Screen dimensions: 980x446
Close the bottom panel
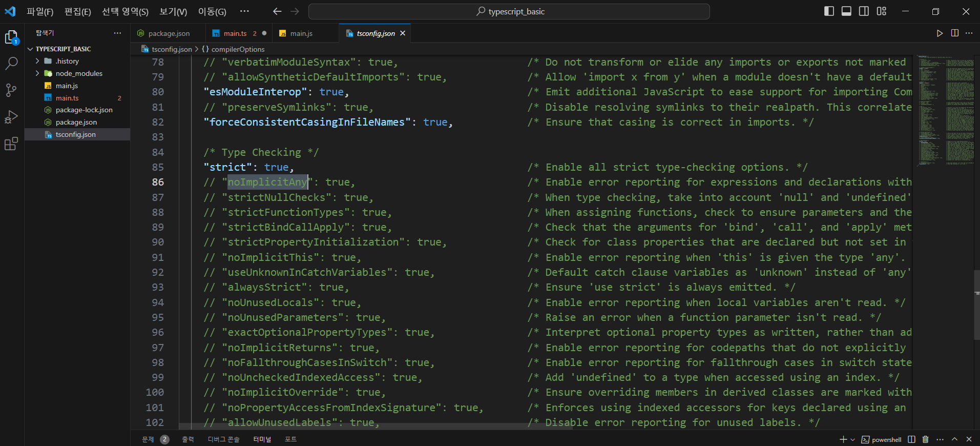click(969, 439)
